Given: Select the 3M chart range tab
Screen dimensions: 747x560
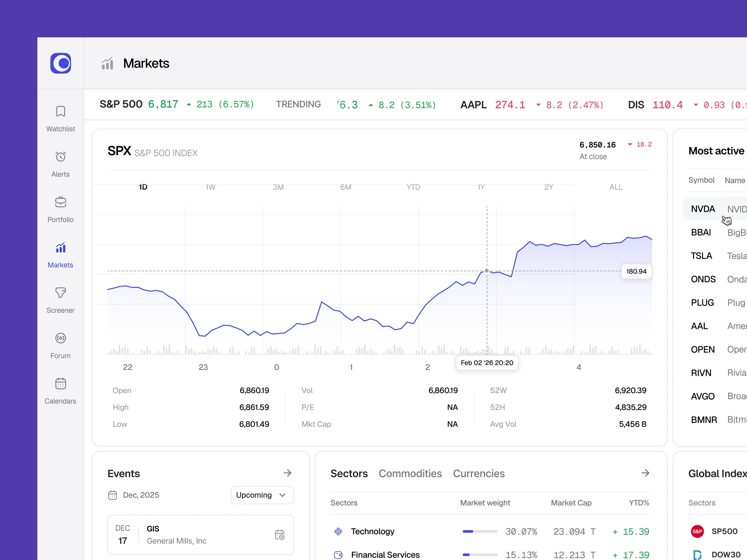Looking at the screenshot, I should pos(278,187).
